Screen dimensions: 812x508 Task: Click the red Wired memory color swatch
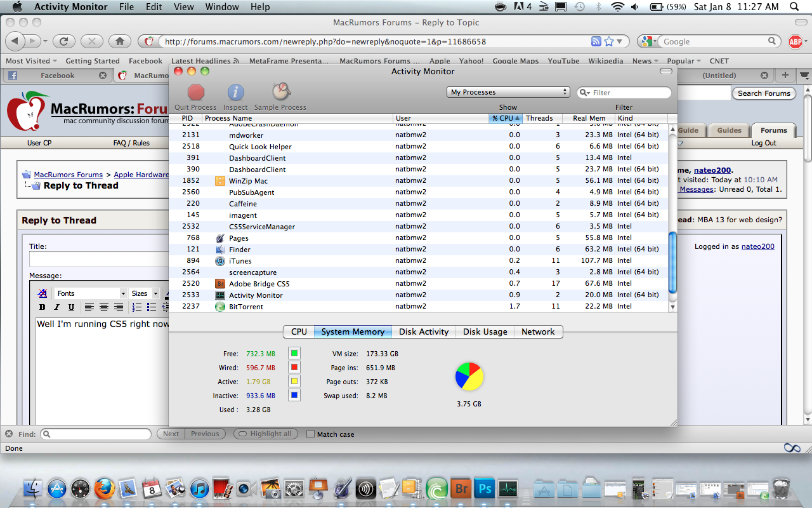(x=294, y=367)
